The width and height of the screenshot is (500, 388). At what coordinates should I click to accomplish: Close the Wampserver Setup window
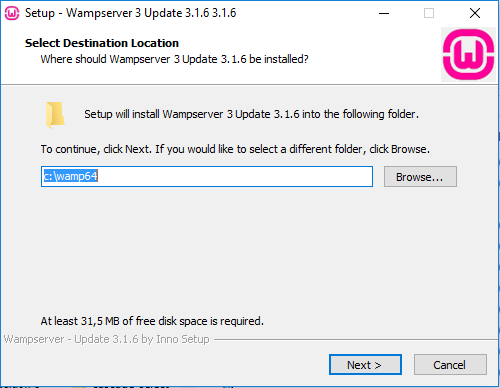coord(475,13)
